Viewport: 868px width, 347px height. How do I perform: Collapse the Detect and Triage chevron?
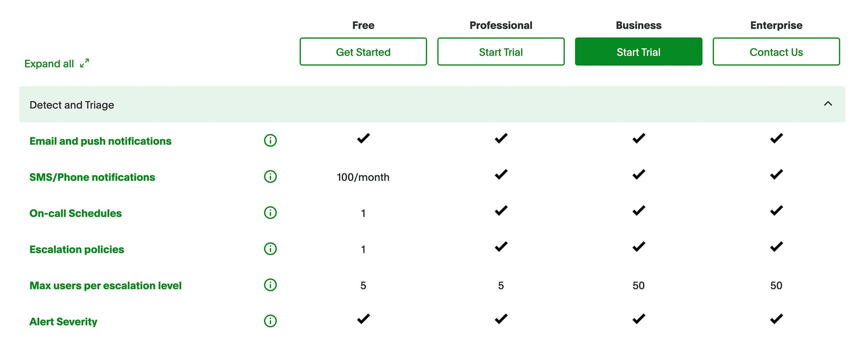828,104
